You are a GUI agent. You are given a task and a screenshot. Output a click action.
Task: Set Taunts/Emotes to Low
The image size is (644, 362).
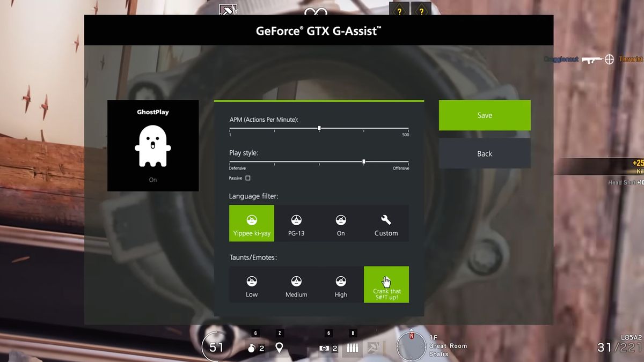[x=252, y=284]
